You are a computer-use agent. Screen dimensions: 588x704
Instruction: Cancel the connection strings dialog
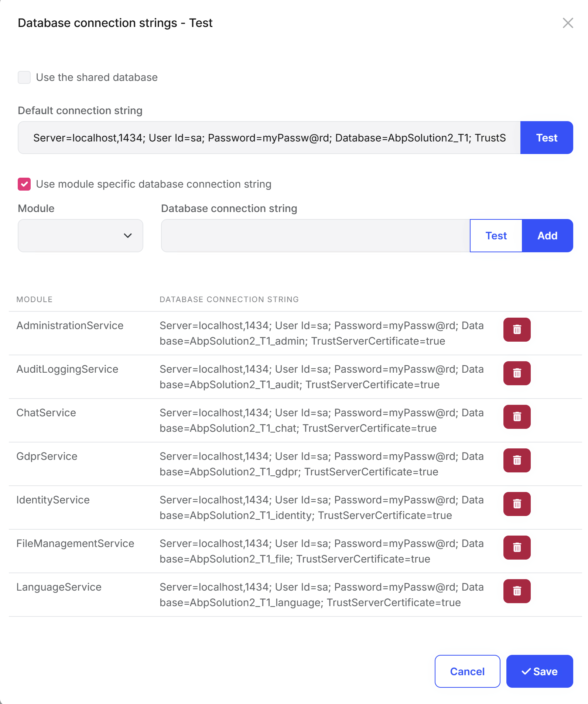[467, 671]
